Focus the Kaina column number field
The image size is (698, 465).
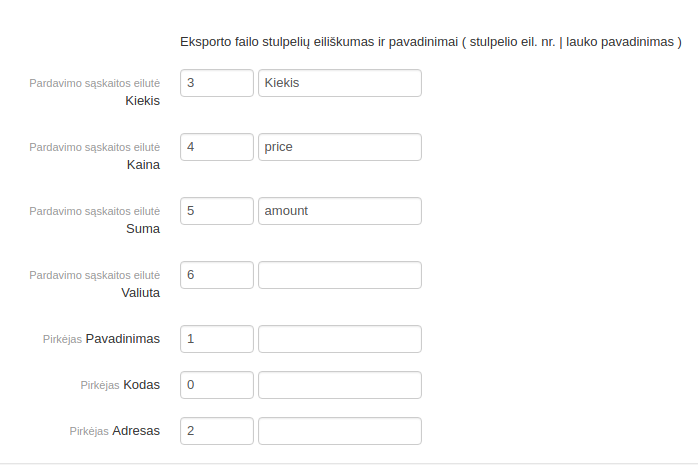click(x=216, y=147)
